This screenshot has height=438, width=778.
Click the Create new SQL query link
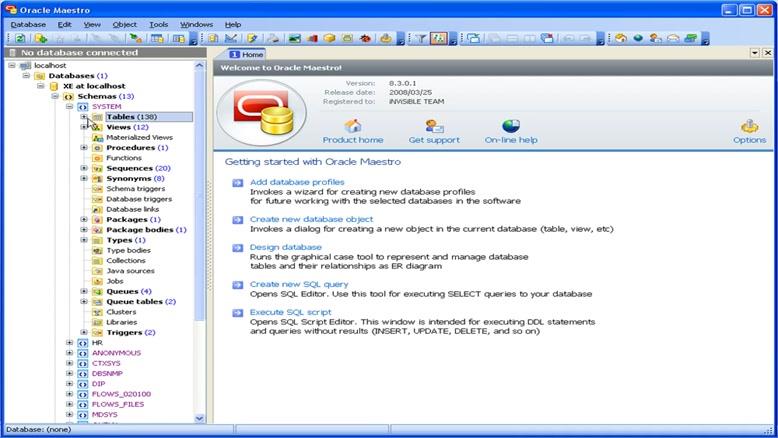click(x=298, y=284)
